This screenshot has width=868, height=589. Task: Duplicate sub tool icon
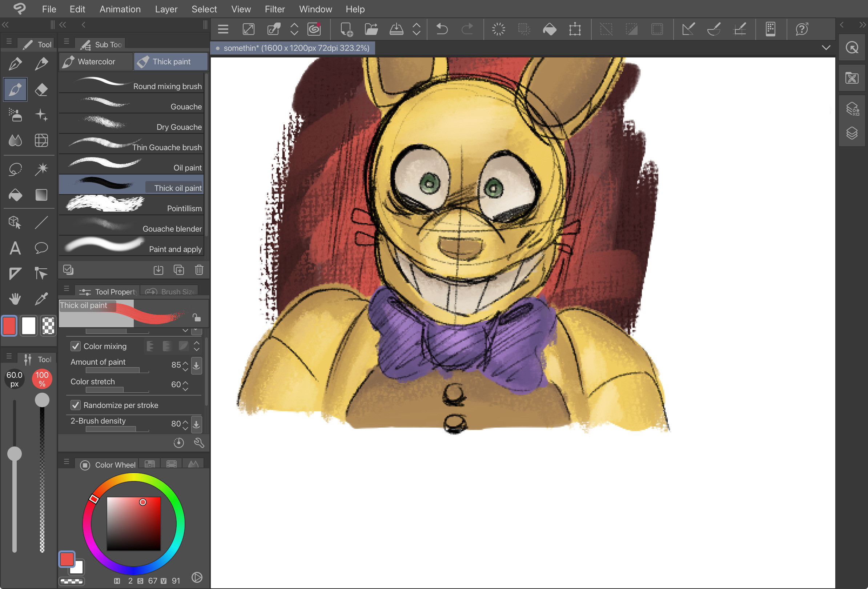pos(179,270)
